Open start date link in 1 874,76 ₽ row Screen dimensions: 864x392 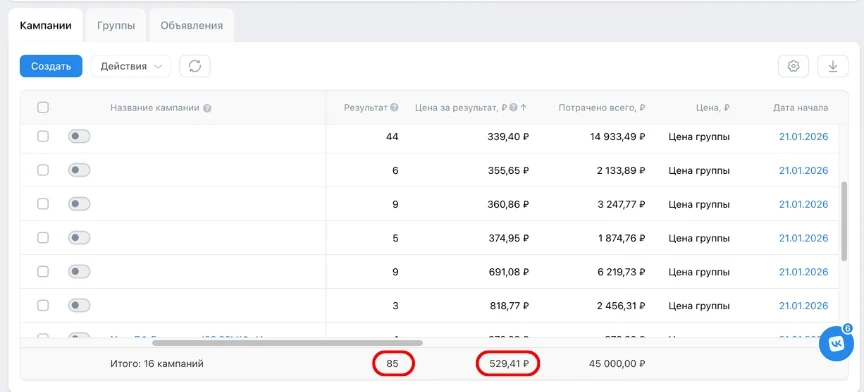(803, 238)
